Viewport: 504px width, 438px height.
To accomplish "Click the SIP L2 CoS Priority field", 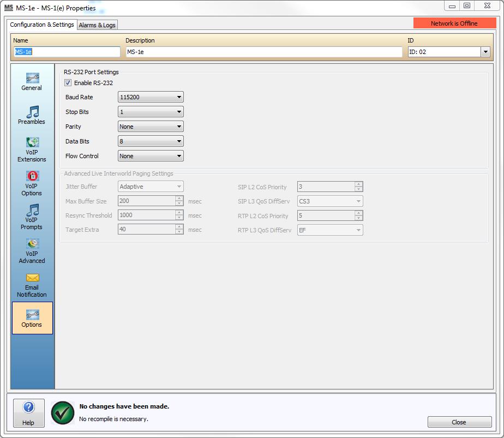I will click(326, 187).
